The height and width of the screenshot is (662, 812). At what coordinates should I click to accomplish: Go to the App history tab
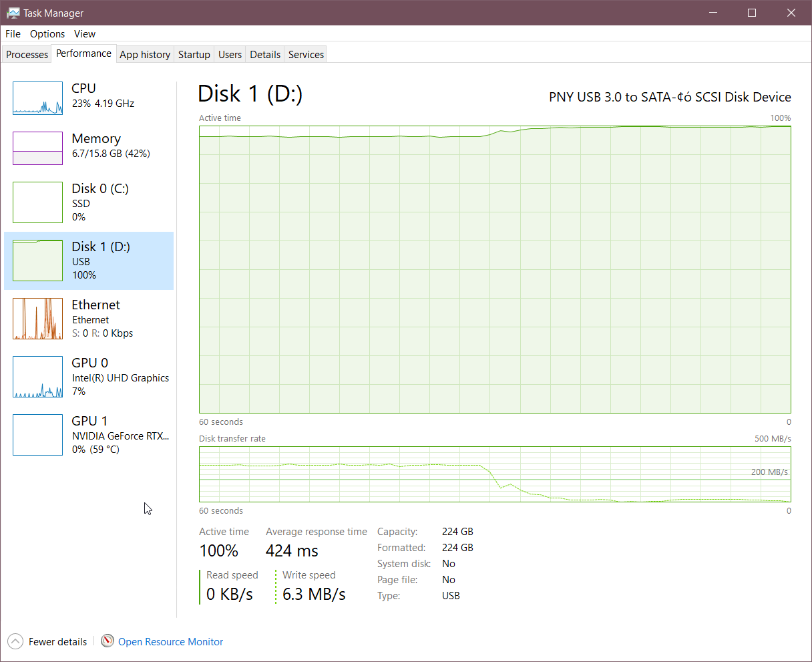coord(145,55)
